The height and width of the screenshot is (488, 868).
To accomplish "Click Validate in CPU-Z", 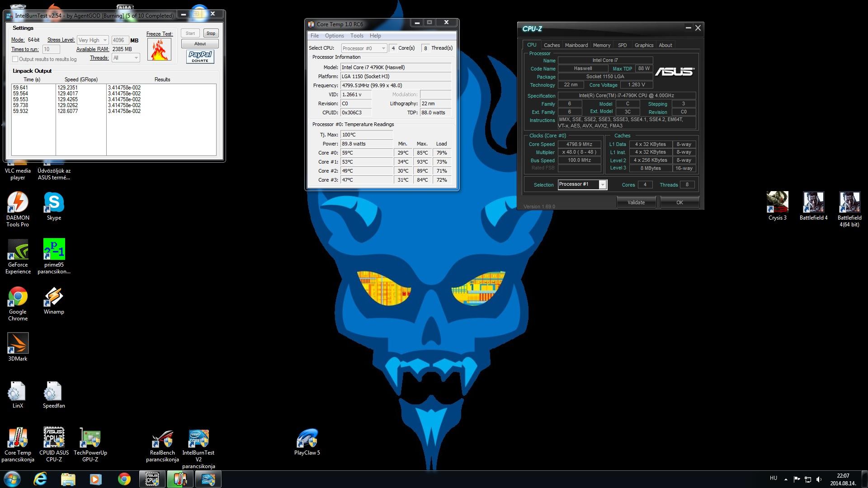I will pyautogui.click(x=636, y=202).
